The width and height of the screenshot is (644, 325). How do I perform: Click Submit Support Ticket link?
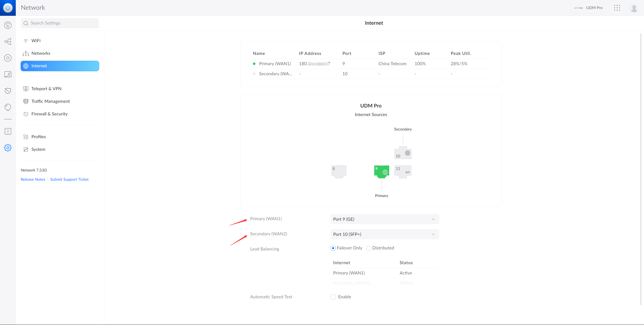(x=69, y=179)
